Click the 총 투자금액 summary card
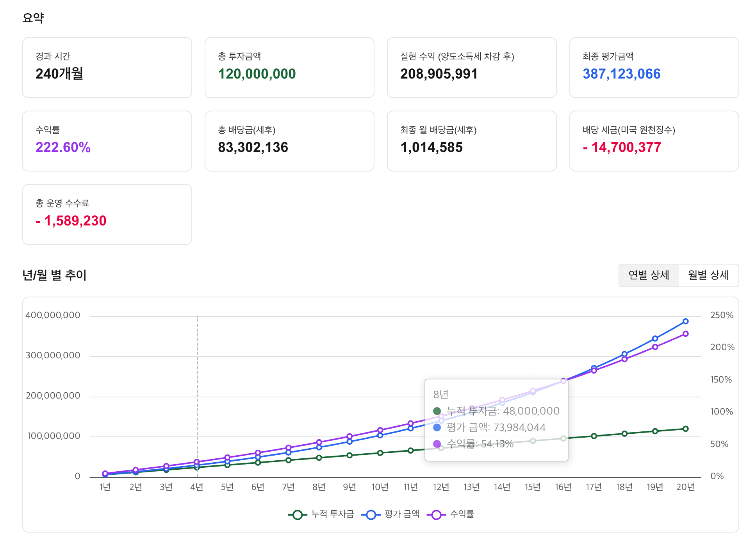Viewport: 756px width, 540px height. pos(289,68)
